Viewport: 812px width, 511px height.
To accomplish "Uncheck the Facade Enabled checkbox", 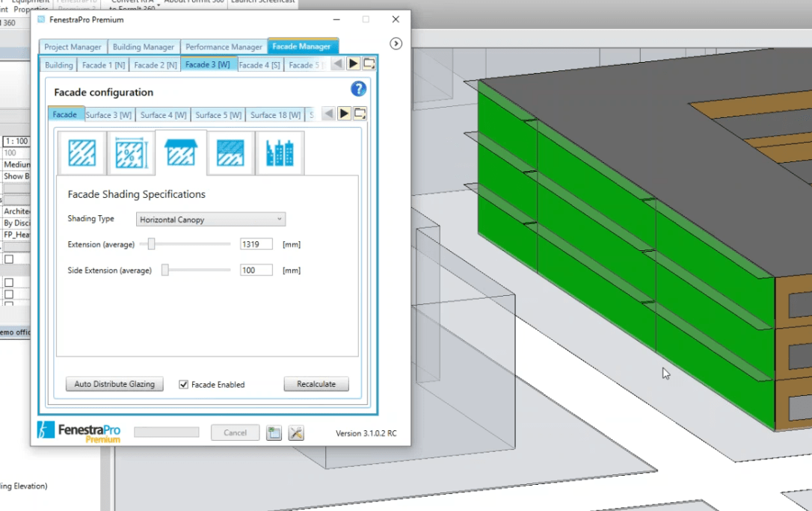I will (x=183, y=384).
